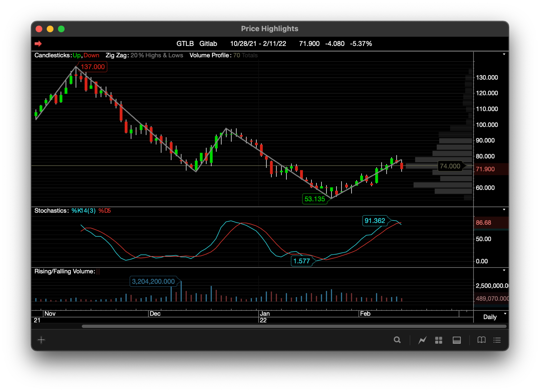Open the book reference icon
This screenshot has height=392, width=540.
[481, 340]
